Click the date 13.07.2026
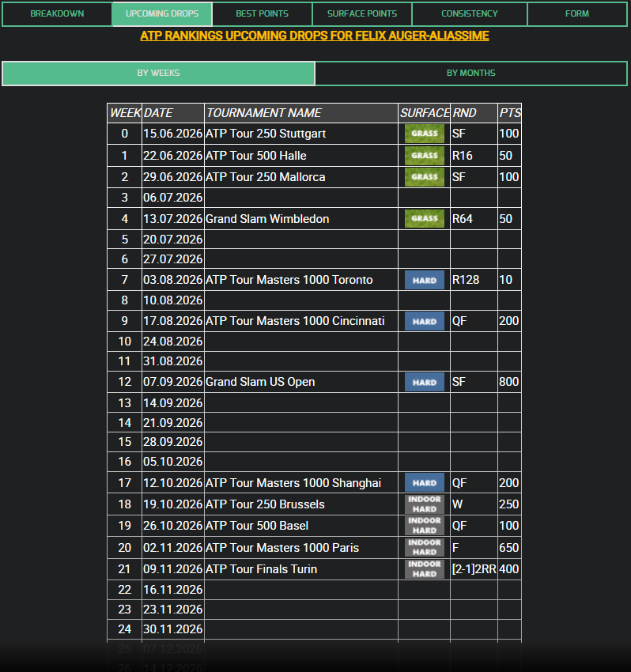The height and width of the screenshot is (672, 631). tap(172, 219)
